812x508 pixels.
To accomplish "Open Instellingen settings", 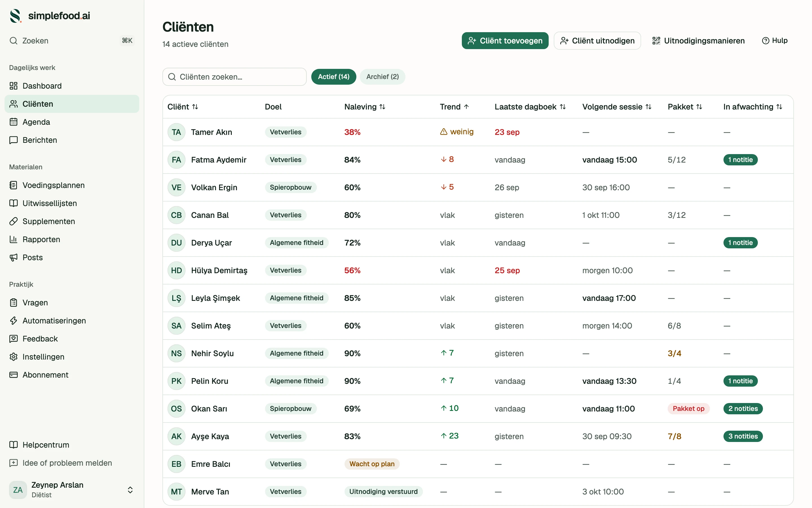I will click(72, 357).
